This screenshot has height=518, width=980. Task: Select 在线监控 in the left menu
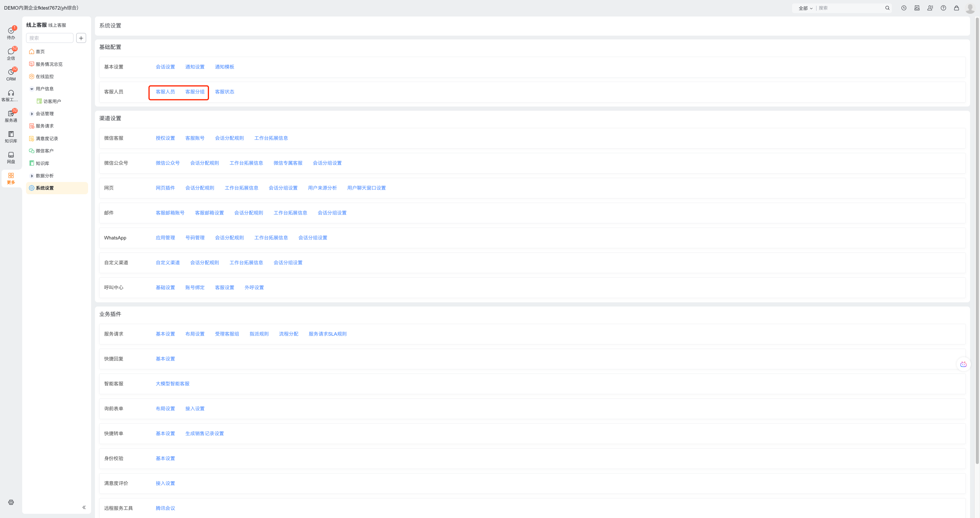coord(44,77)
